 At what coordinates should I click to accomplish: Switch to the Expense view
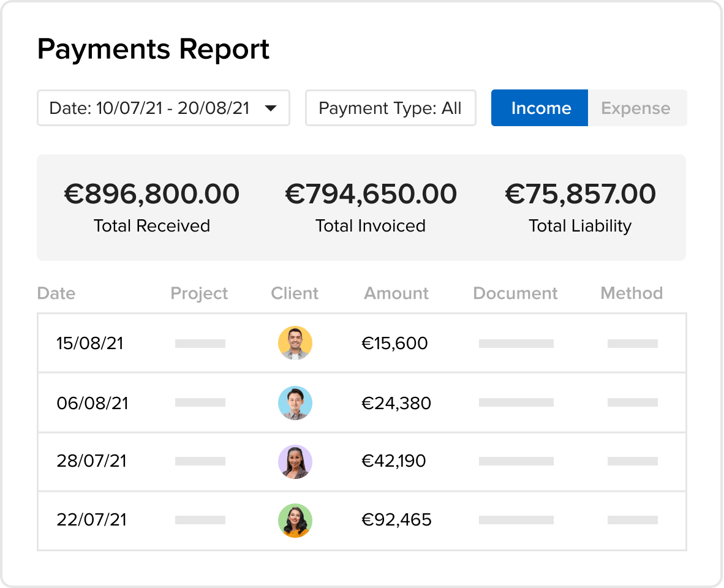(x=637, y=108)
